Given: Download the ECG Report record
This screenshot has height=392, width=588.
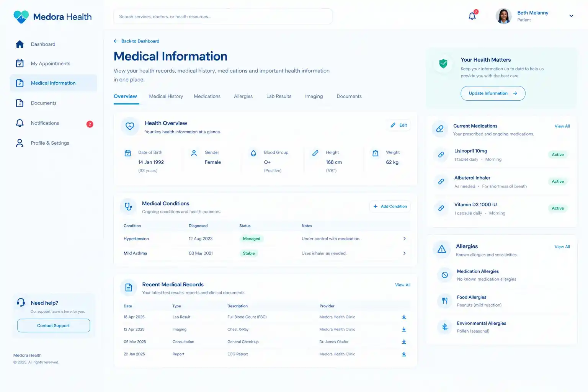Looking at the screenshot, I should click(404, 354).
